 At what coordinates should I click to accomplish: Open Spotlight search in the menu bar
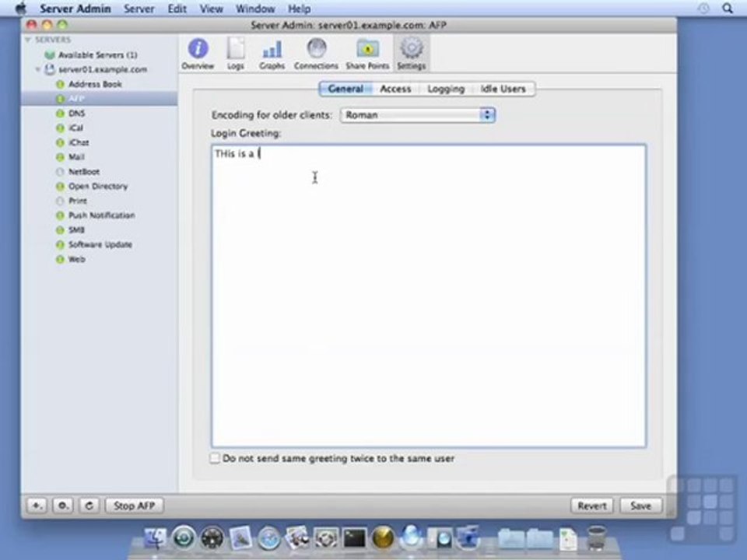click(728, 8)
